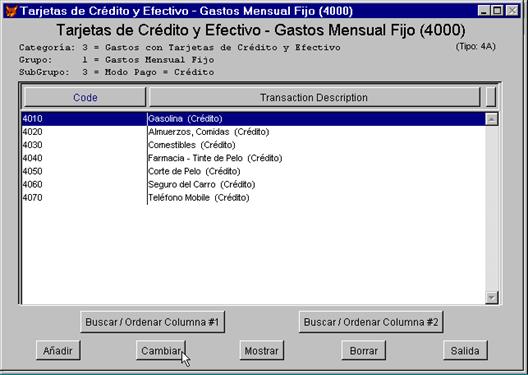
Task: Click the SubGrupo info line
Action: click(x=117, y=72)
